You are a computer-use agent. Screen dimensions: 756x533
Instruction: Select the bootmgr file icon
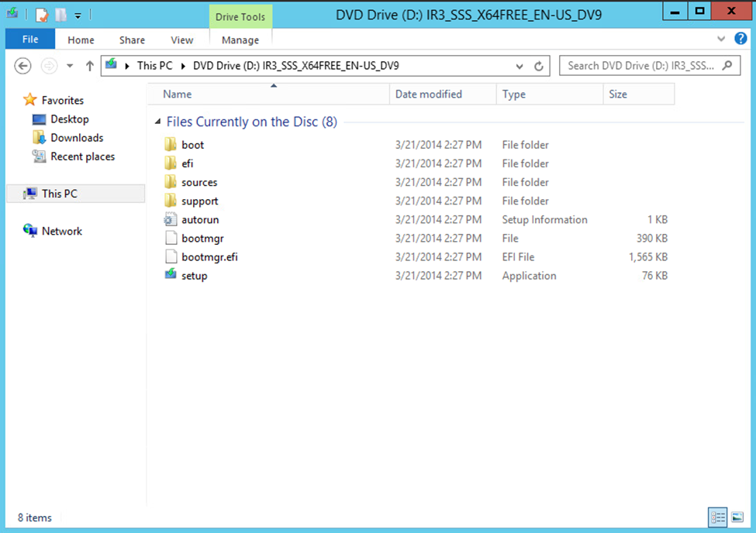pyautogui.click(x=171, y=238)
